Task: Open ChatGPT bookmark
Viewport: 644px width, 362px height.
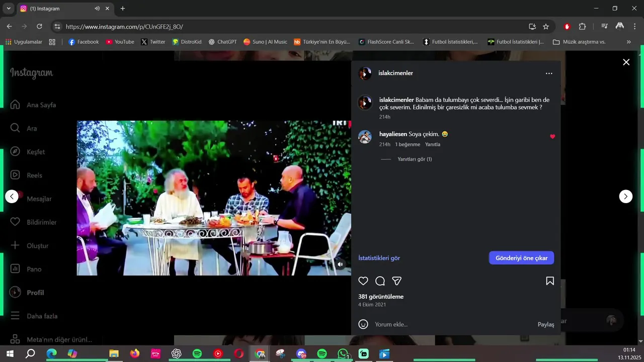Action: tap(222, 42)
